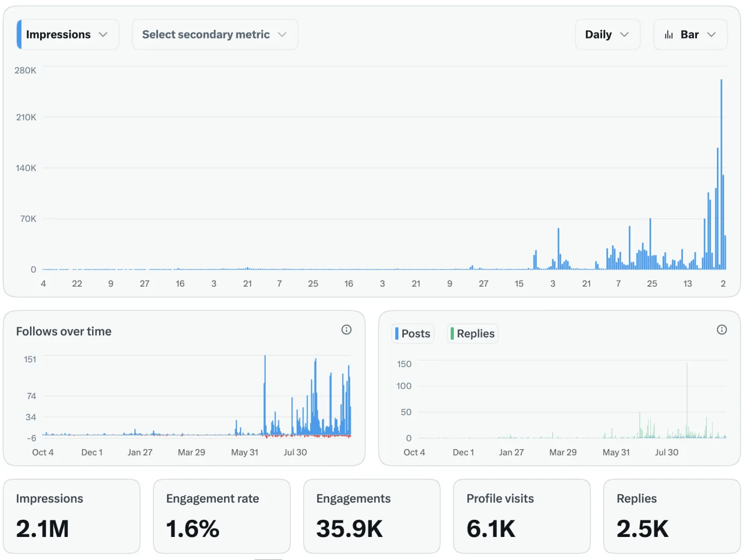
Task: Click "May 31" under the Posts/Replies chart
Action: pos(616,452)
